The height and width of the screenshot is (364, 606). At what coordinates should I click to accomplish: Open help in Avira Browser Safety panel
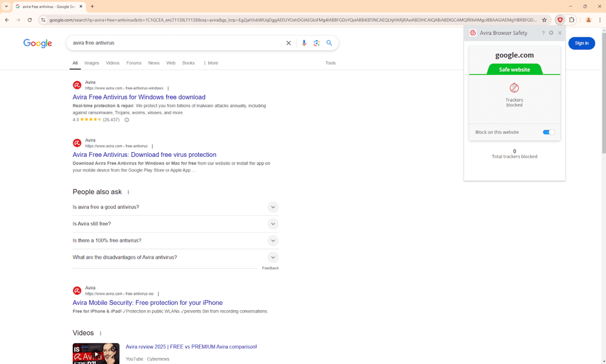(543, 33)
